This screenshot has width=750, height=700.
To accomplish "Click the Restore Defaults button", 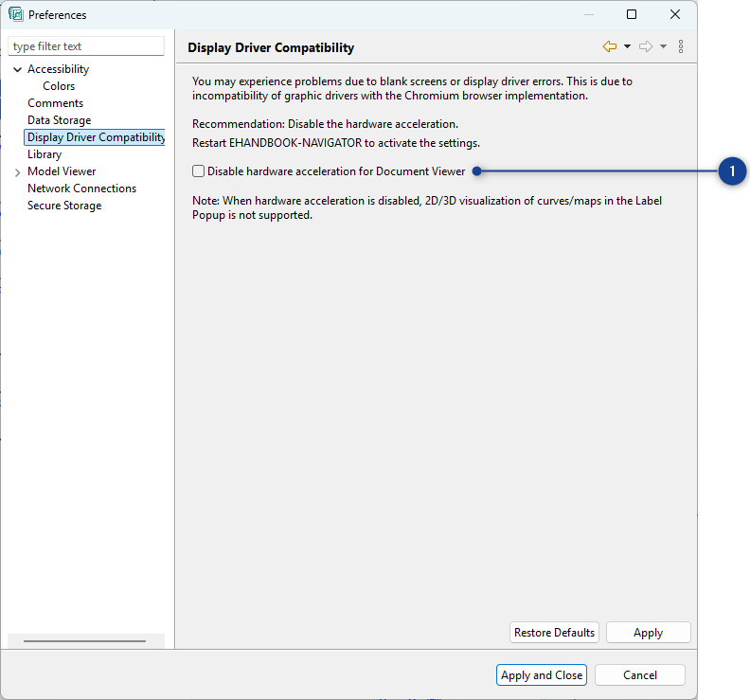I will point(554,633).
